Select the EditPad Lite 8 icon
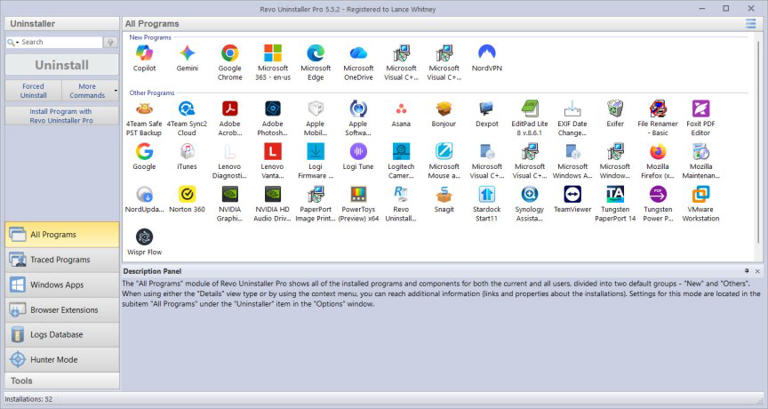The height and width of the screenshot is (409, 768). click(529, 109)
